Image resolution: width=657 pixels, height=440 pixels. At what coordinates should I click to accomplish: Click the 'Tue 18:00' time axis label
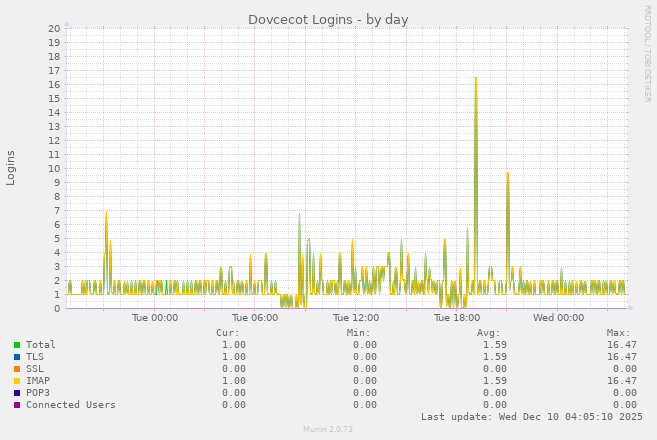457,318
